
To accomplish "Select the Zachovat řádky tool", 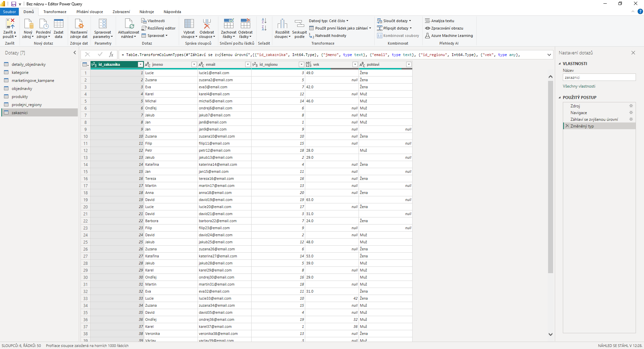I will coord(228,28).
